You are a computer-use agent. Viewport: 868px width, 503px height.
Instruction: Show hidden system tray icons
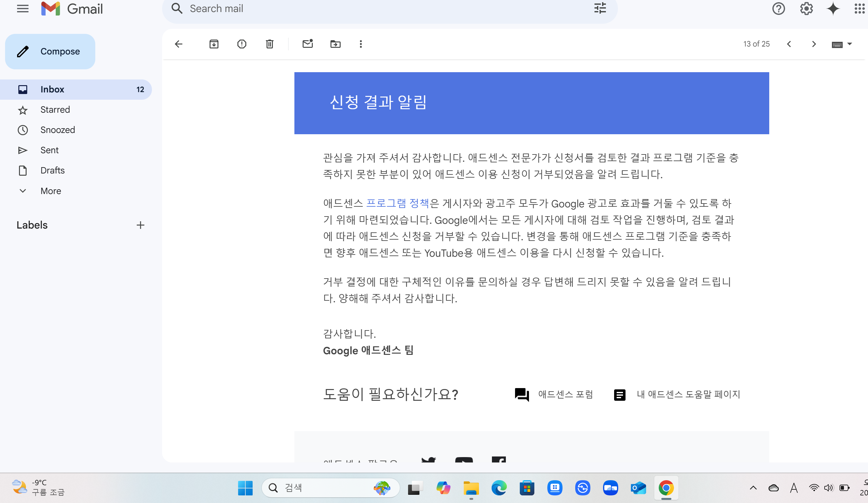[x=753, y=488]
